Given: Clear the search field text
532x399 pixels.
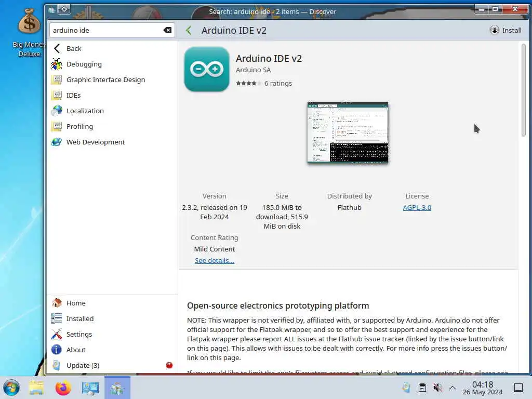Looking at the screenshot, I should click(x=167, y=30).
